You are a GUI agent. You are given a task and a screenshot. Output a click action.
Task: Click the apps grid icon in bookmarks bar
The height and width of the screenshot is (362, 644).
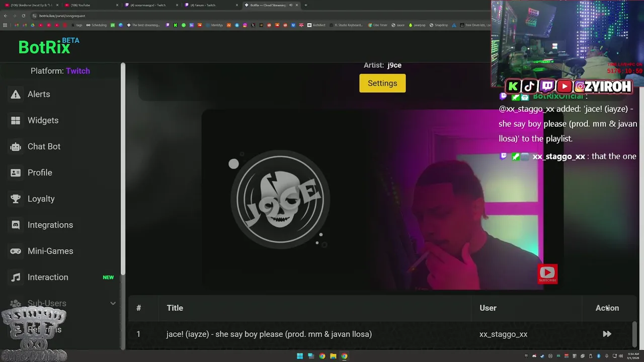coord(5,25)
